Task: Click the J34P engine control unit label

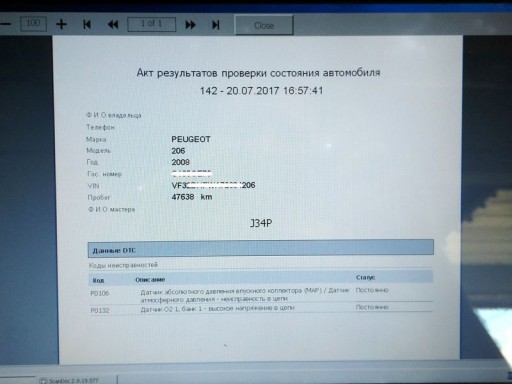Action: [261, 223]
